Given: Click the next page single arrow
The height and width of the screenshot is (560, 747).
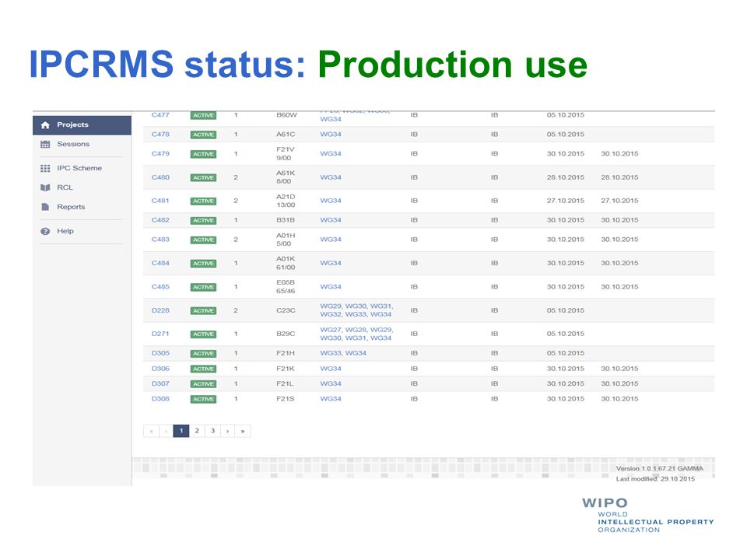Looking at the screenshot, I should coord(228,431).
